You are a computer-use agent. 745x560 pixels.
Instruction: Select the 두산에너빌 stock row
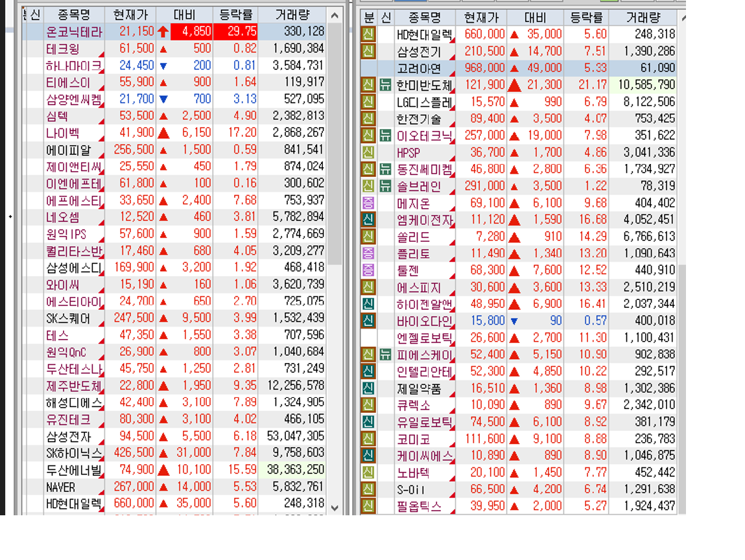click(174, 470)
